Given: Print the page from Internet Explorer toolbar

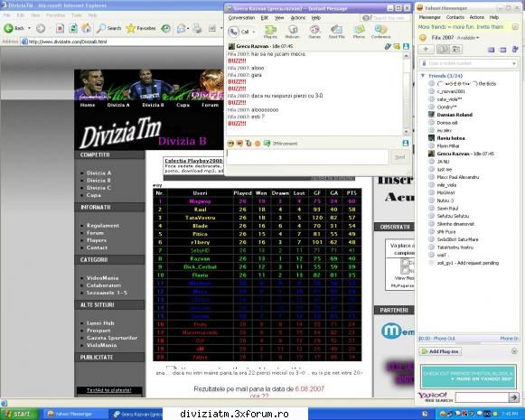Looking at the screenshot, I should pos(197,29).
